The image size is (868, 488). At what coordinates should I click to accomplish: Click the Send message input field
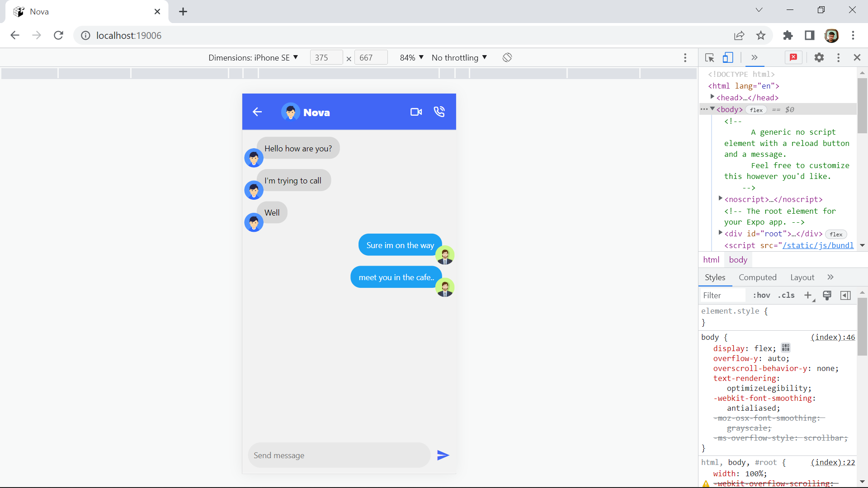[x=339, y=455]
